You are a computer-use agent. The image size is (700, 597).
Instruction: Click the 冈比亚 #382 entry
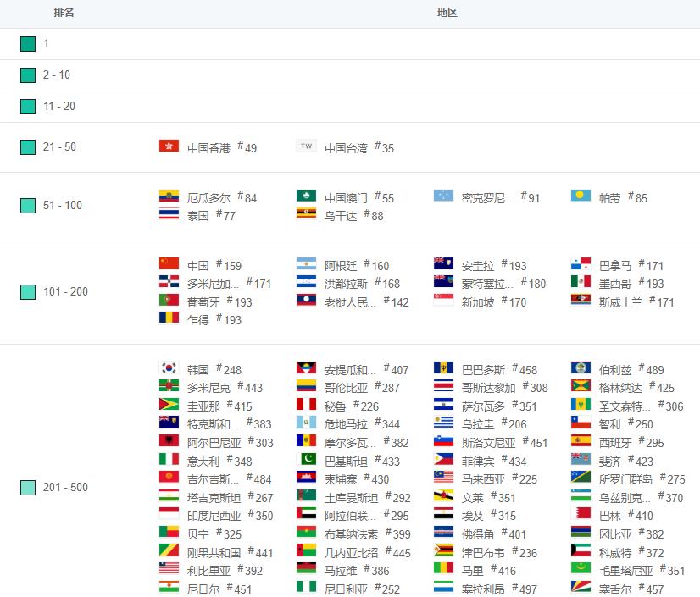point(618,533)
